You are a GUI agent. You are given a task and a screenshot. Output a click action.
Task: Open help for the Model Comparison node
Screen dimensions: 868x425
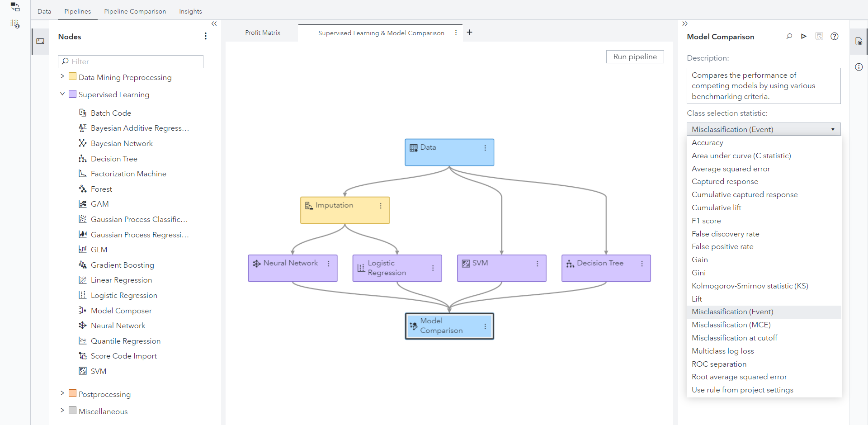pos(835,37)
